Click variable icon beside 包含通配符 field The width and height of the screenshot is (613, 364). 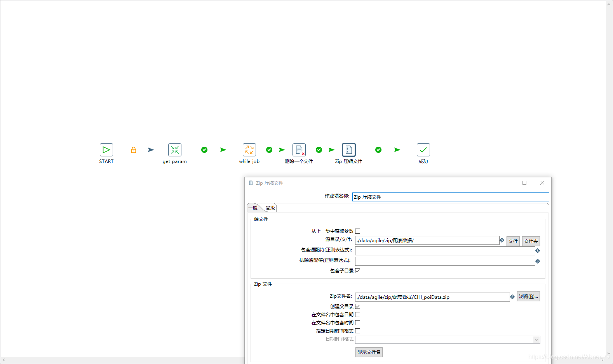[x=538, y=251]
